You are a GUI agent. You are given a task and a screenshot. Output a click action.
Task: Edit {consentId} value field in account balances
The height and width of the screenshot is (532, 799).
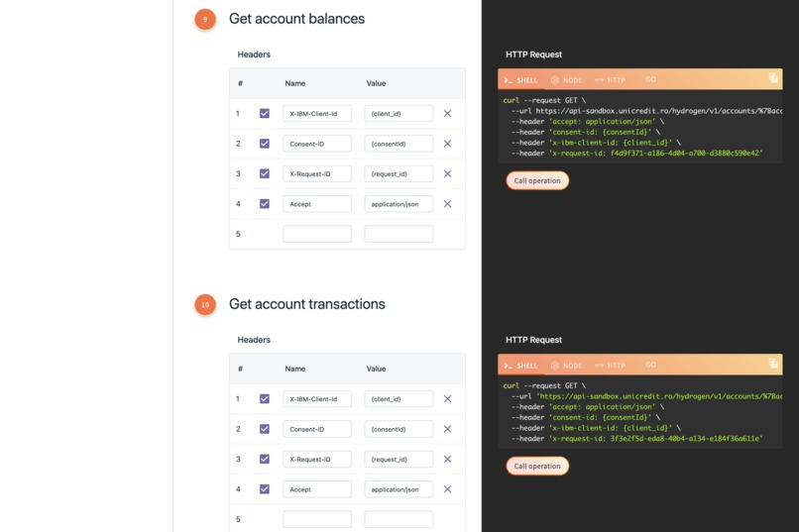pos(399,144)
